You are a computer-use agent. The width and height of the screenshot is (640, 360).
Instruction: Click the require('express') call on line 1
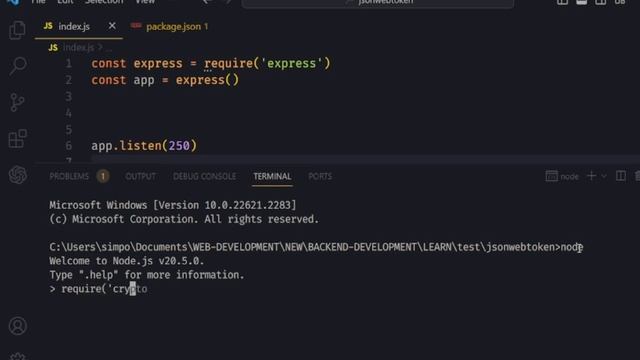coord(267,64)
